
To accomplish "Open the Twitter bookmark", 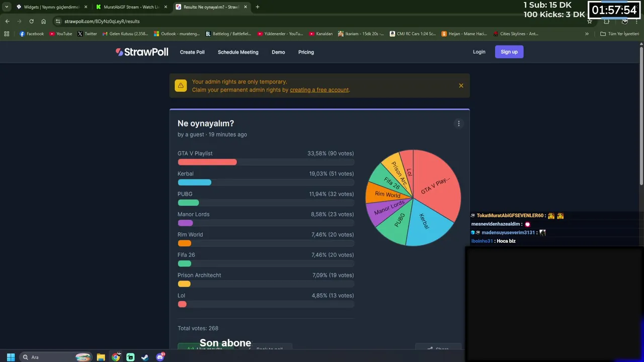I will [x=87, y=34].
